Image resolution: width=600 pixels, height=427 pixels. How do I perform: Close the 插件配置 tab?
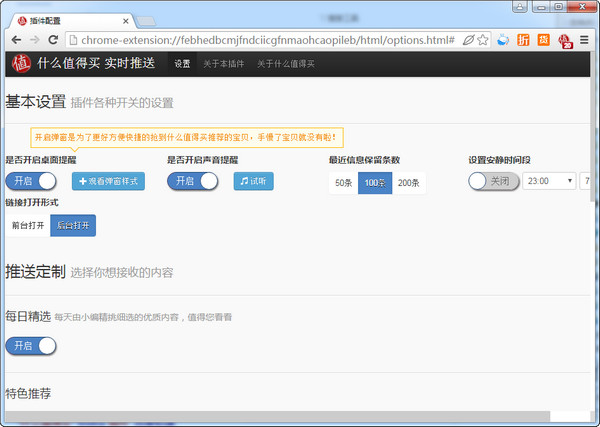126,21
